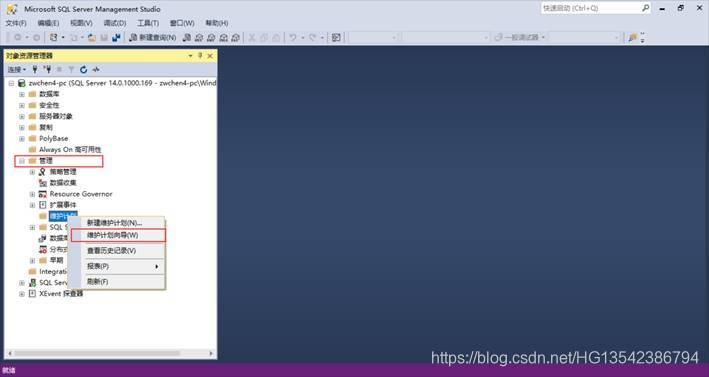Open the 编辑(E) menu
Screen dimensions: 709x377
tap(48, 23)
